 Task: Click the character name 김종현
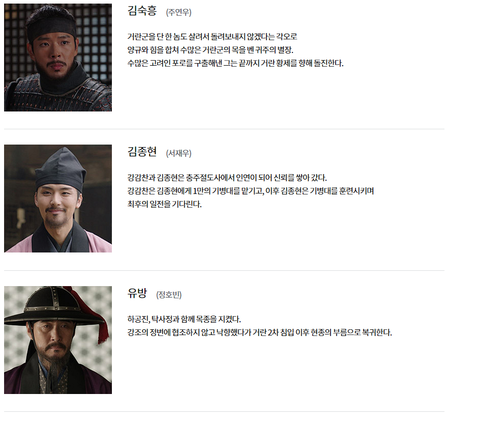(142, 152)
